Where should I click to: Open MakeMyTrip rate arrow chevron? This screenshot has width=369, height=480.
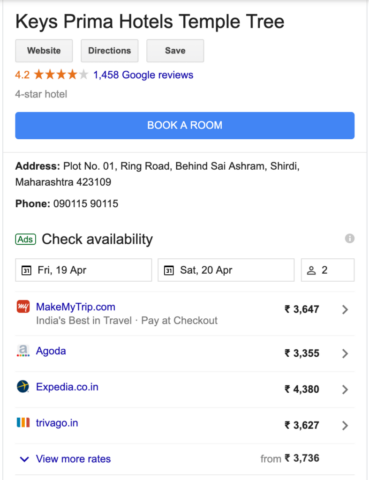pyautogui.click(x=345, y=310)
